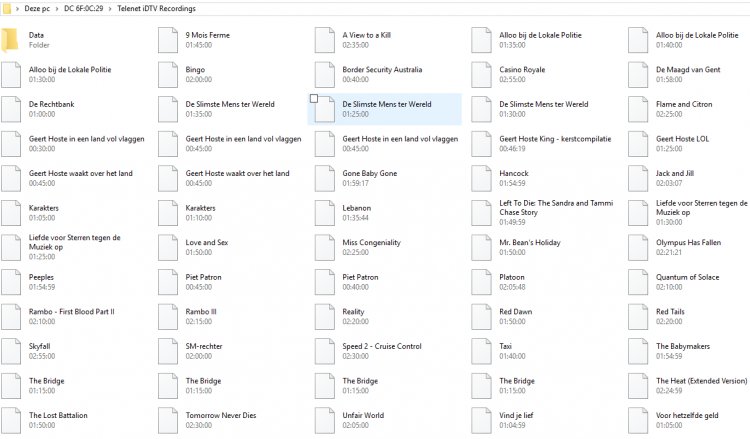Toggle checkbox on highlighted De Slimste Mens item
Viewport: 750px width, 439px height.
315,99
